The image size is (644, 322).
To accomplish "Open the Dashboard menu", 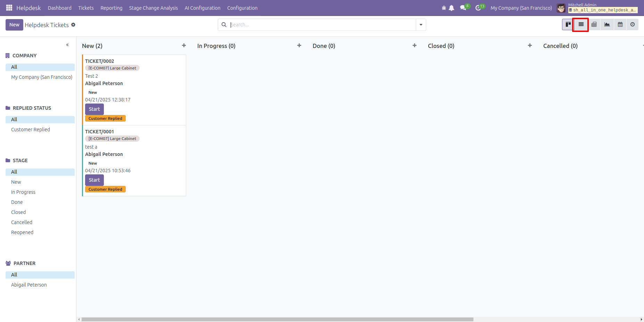I will pos(60,8).
